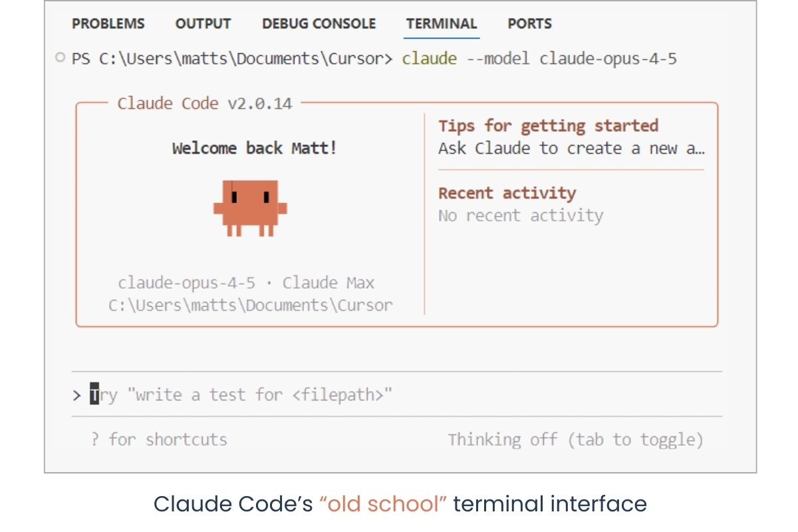Click the "? for shortcuts" hint

tap(159, 440)
